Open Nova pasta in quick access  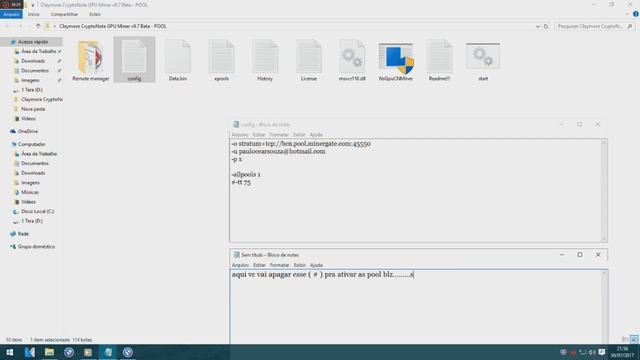point(33,109)
